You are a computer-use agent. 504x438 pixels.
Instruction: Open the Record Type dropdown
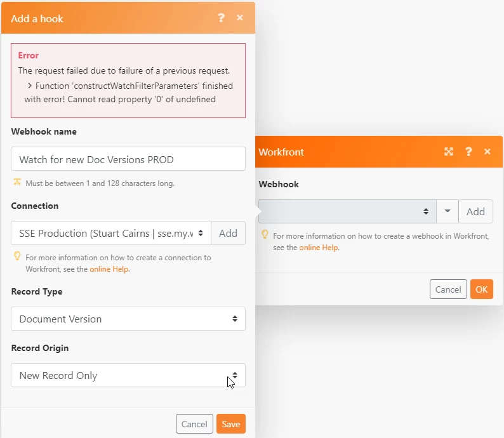tap(128, 319)
